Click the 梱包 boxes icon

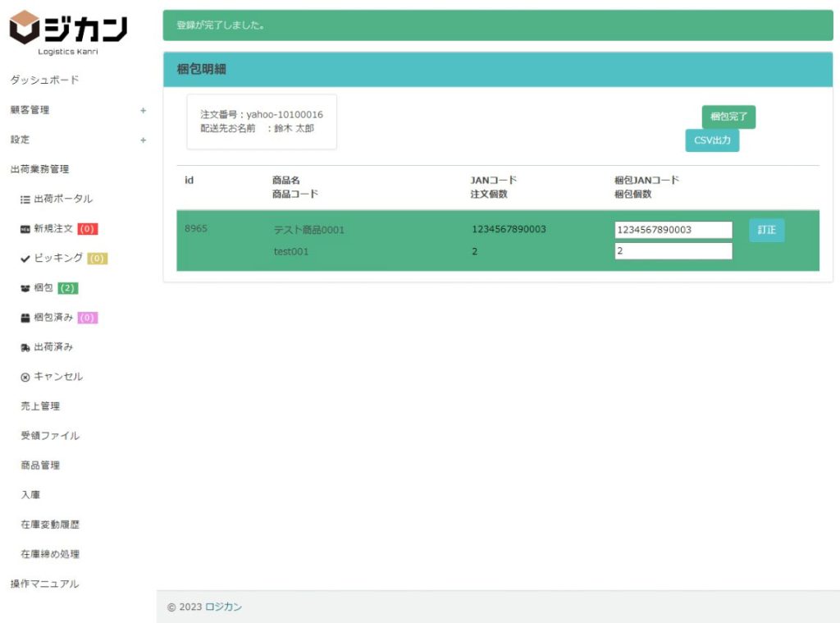(25, 288)
